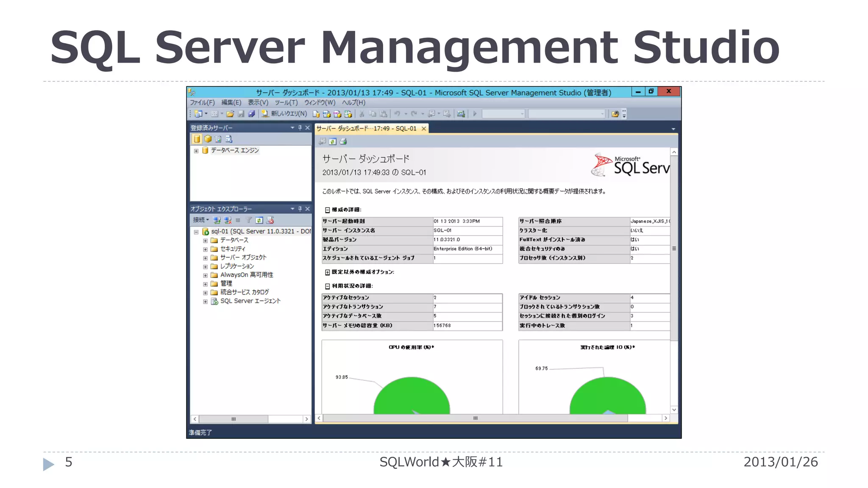Click the document map icon in dashboard toolbar

coord(323,141)
